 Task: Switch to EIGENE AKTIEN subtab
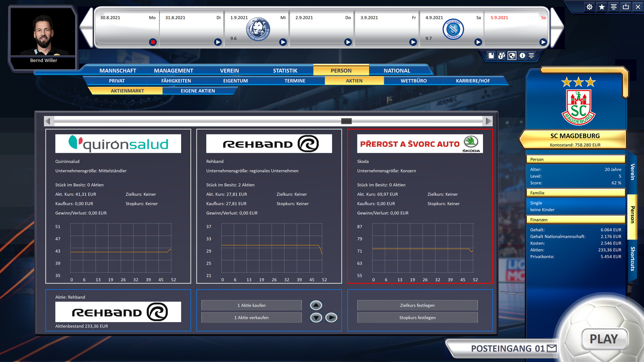click(198, 91)
